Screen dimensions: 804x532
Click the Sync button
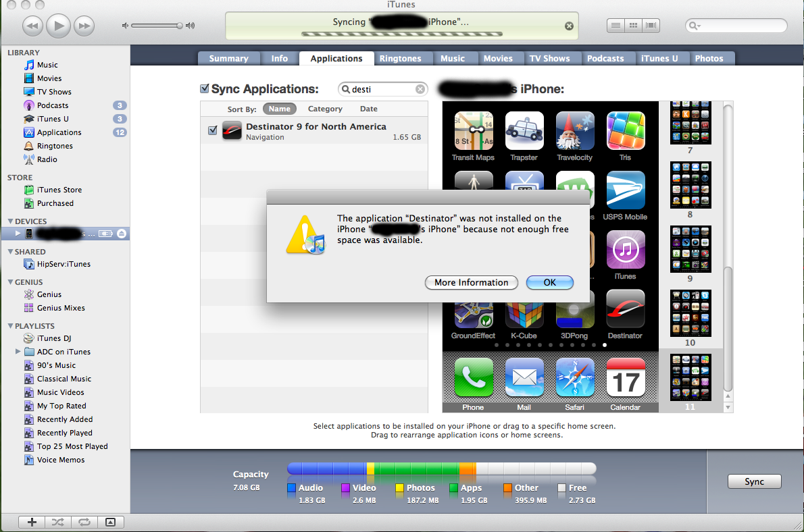point(754,481)
